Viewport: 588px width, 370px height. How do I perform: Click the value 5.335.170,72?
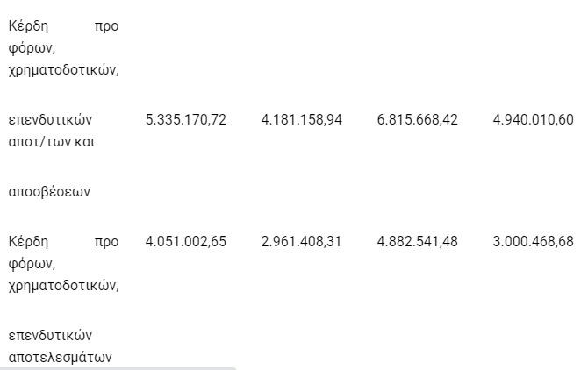tap(186, 120)
